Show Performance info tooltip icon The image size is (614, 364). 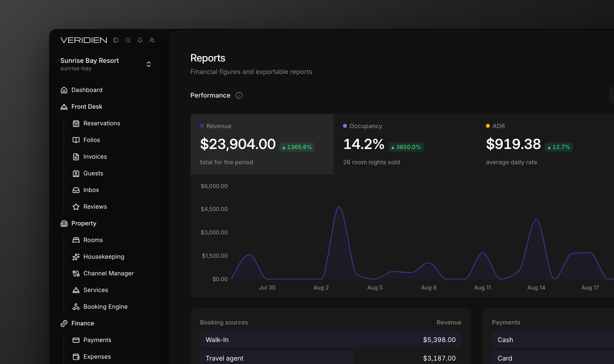pos(239,95)
